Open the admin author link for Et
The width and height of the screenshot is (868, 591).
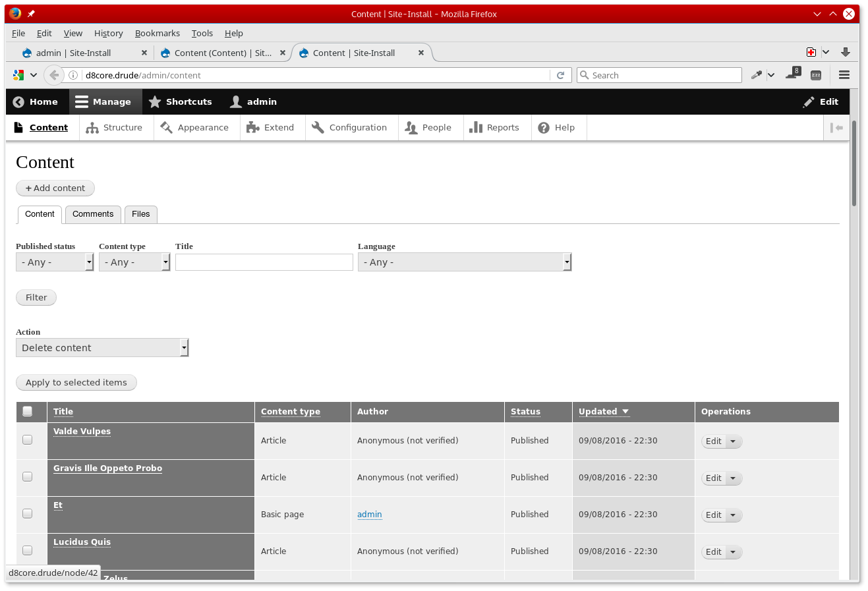click(369, 514)
